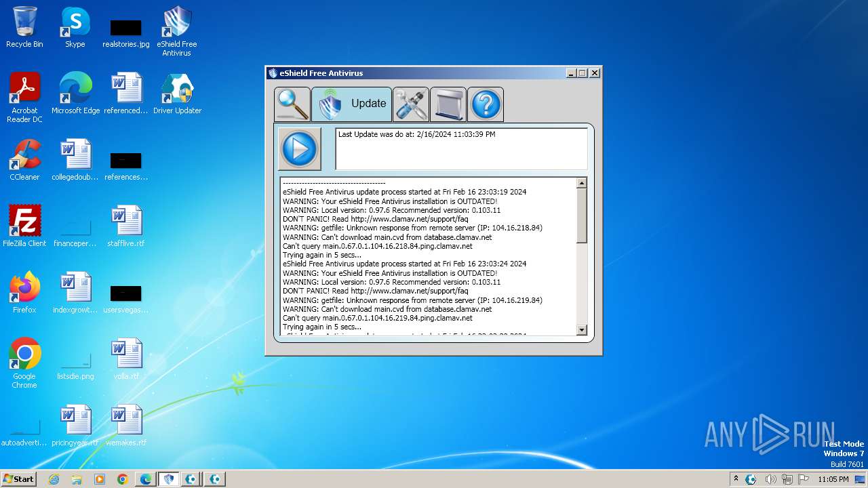868x488 pixels.
Task: Click the clamav.net support faq URL first line
Action: [x=410, y=219]
